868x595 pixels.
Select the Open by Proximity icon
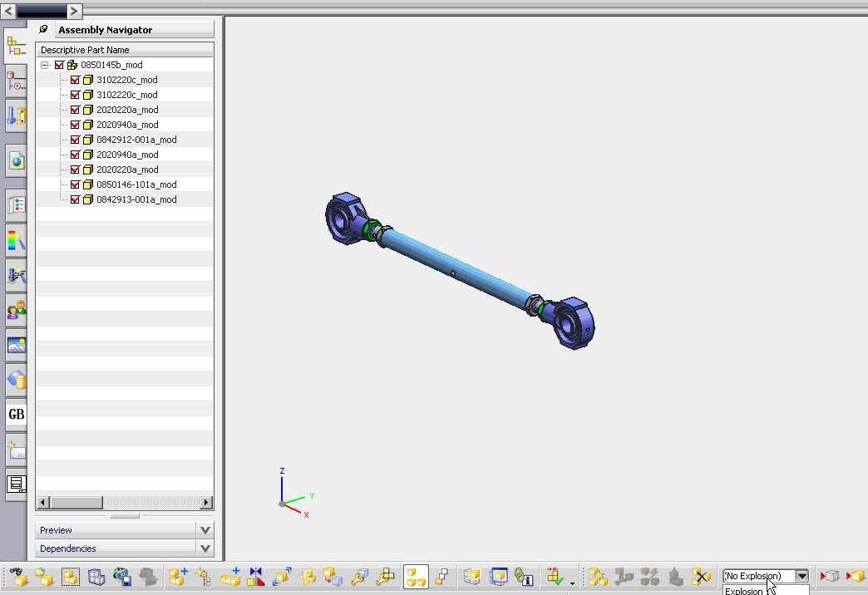71,577
